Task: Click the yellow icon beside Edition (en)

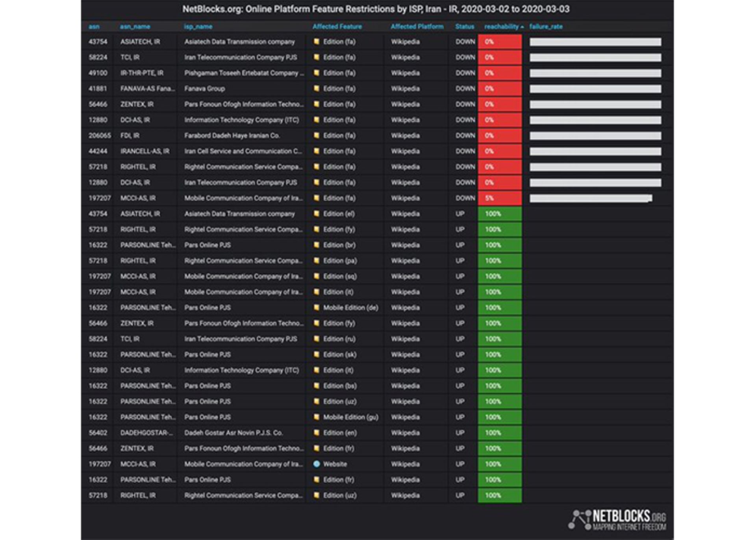Action: tap(316, 432)
